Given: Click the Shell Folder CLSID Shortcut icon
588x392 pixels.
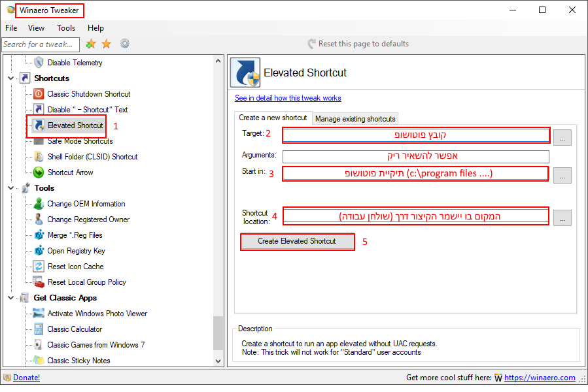Looking at the screenshot, I should [x=39, y=157].
